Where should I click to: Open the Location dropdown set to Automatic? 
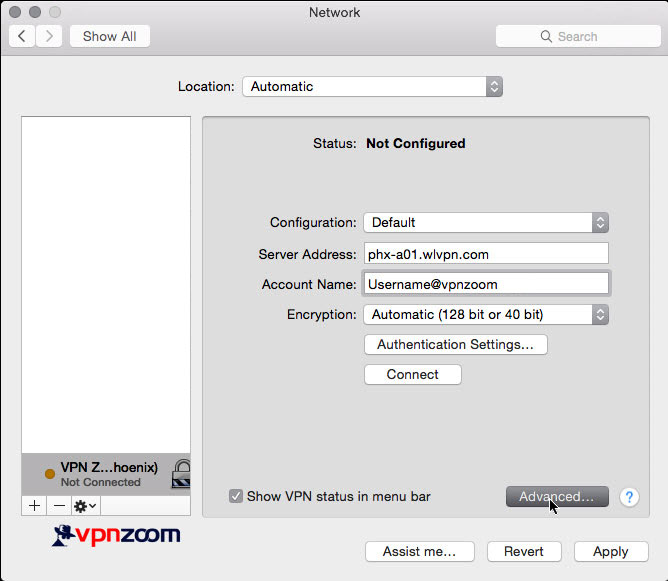pos(372,86)
